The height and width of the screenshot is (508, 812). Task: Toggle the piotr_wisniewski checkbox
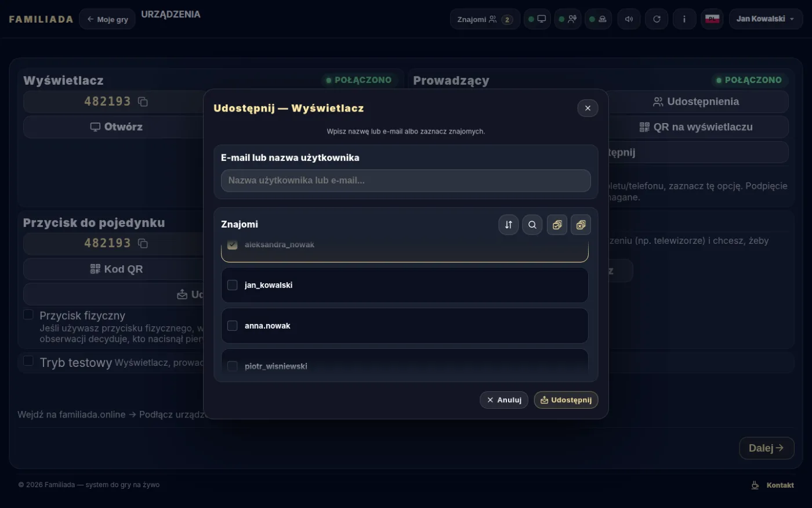tap(233, 366)
